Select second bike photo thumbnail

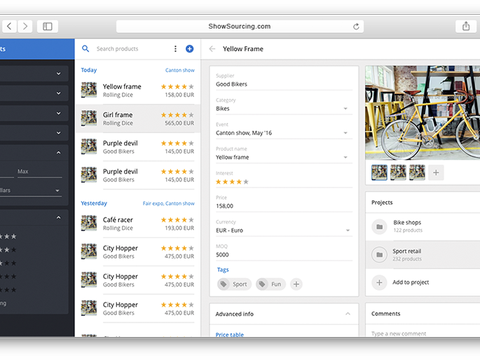(x=398, y=173)
